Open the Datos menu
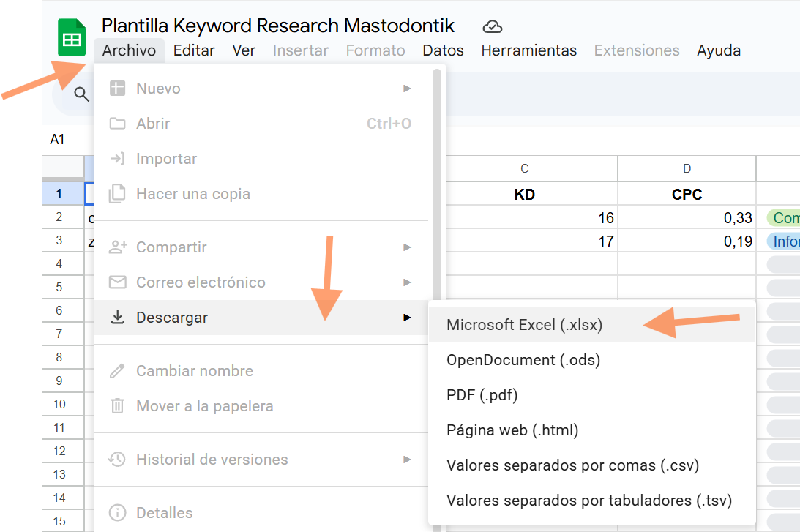Image resolution: width=800 pixels, height=532 pixels. 443,50
